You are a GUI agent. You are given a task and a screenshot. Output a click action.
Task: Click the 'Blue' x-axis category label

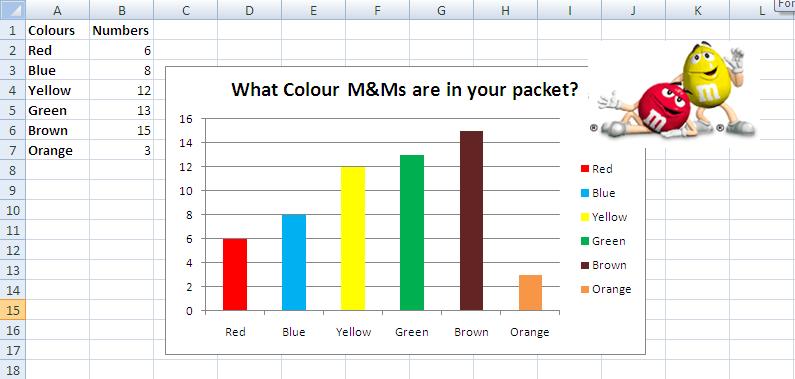(294, 332)
